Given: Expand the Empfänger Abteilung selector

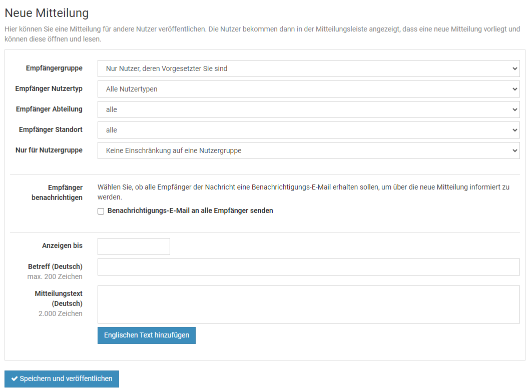Looking at the screenshot, I should 308,109.
